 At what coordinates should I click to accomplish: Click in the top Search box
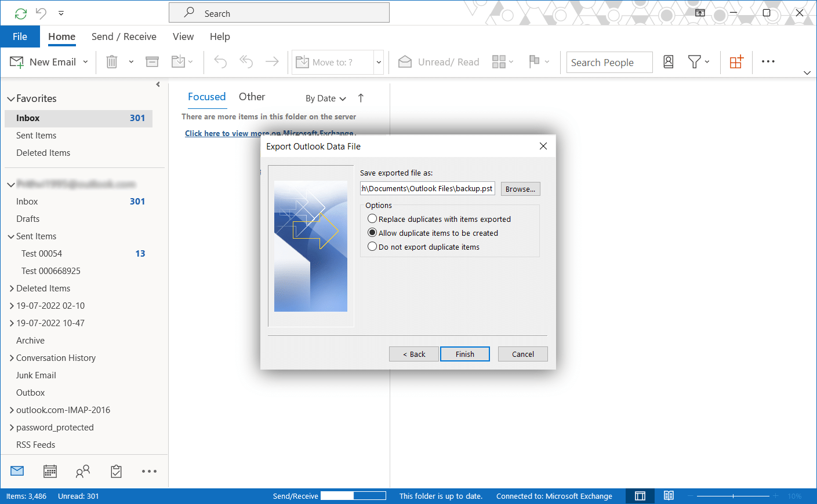(279, 13)
